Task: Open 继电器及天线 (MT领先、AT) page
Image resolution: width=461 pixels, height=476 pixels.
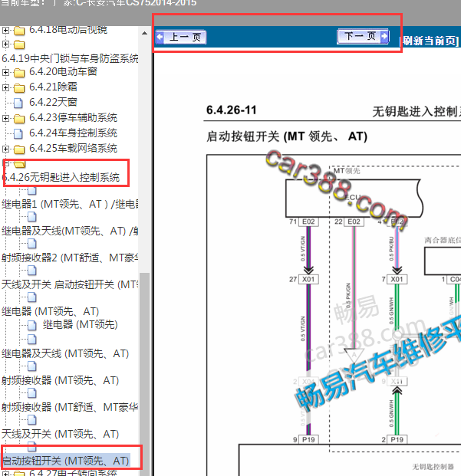Action: click(65, 353)
